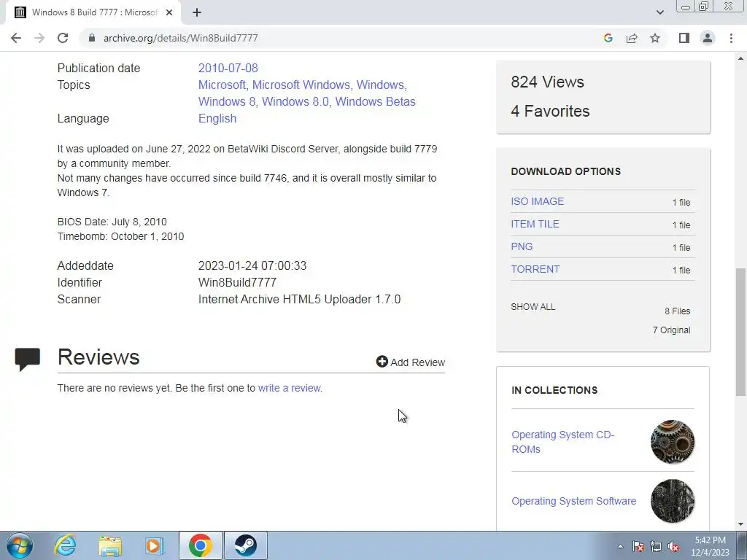
Task: Open Chrome three-dot menu
Action: (x=731, y=38)
